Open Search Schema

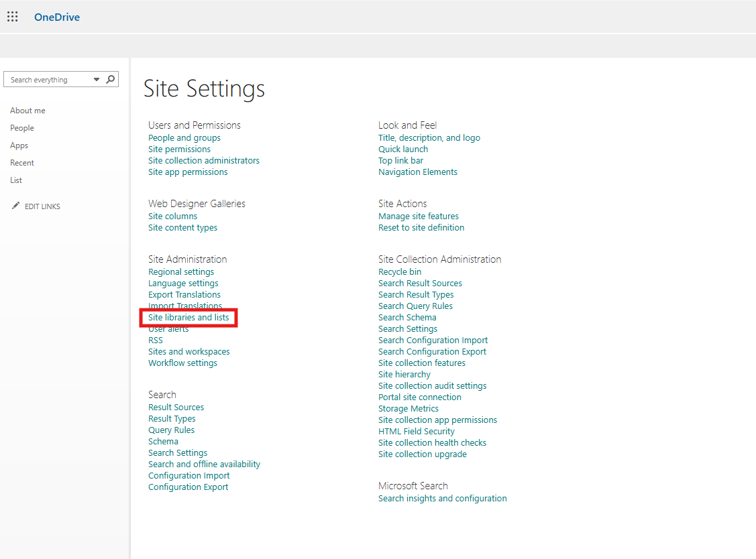[407, 318]
